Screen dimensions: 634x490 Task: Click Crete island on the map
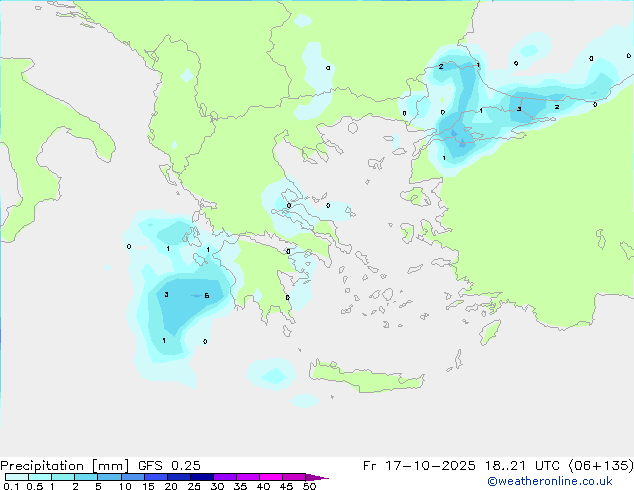pyautogui.click(x=366, y=378)
